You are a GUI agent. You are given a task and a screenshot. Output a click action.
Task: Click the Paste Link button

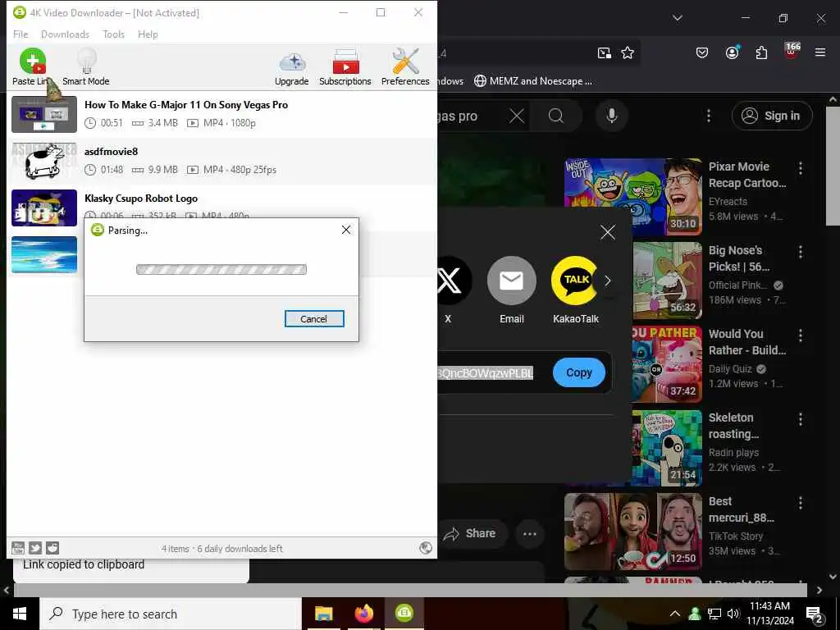32,67
